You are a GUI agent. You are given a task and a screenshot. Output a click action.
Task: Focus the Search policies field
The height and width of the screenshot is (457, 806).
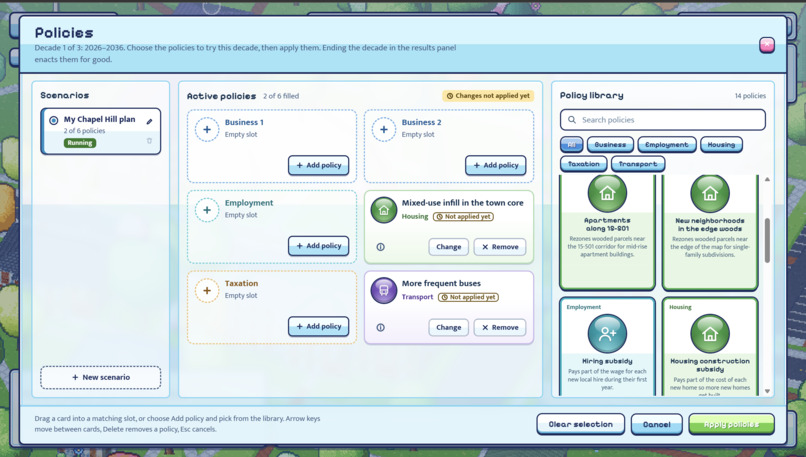tap(663, 120)
